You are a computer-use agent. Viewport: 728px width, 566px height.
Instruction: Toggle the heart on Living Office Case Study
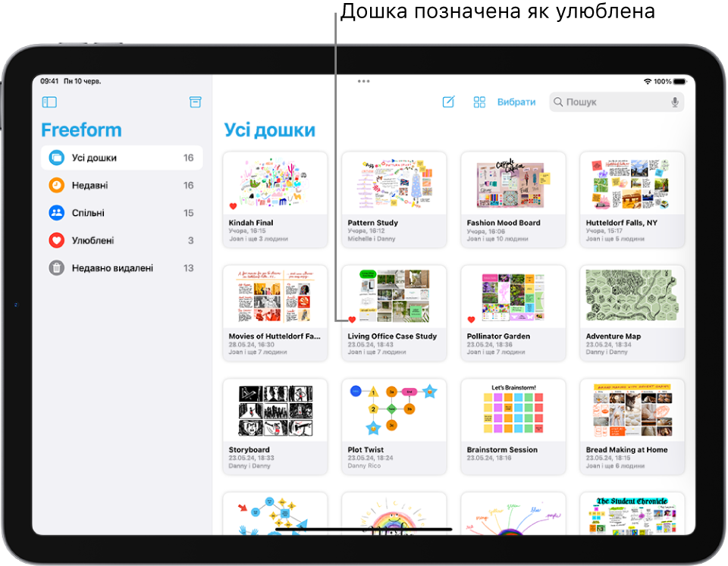pos(351,320)
